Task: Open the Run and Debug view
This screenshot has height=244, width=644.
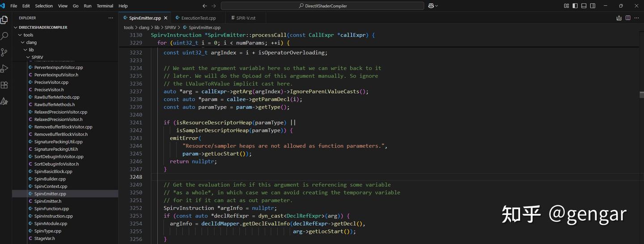Action: tap(4, 68)
